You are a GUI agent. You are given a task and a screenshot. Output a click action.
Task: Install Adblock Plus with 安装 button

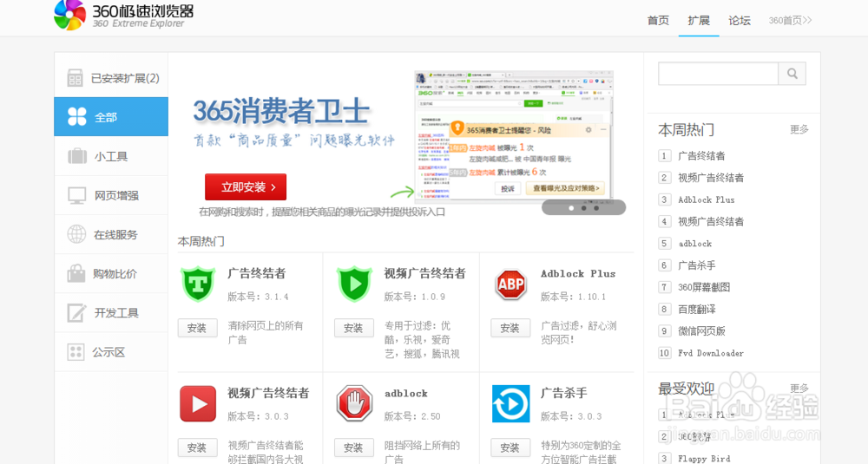click(x=510, y=328)
